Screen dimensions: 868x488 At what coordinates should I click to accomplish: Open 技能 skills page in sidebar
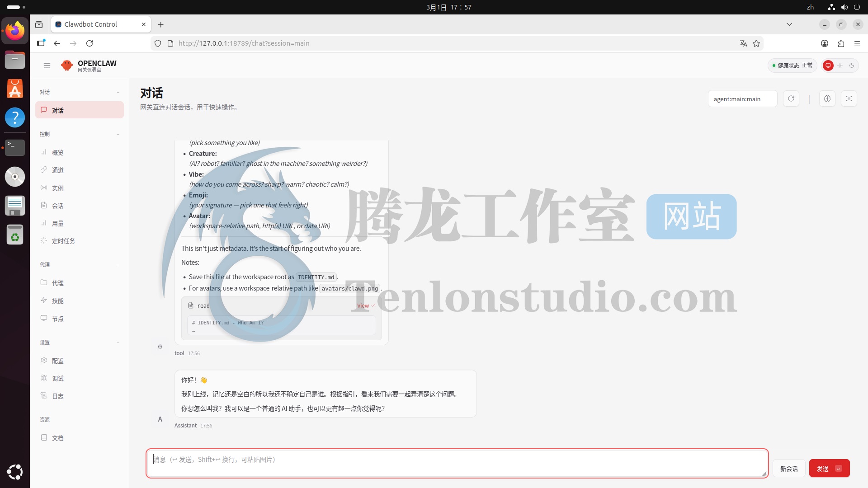(x=57, y=300)
